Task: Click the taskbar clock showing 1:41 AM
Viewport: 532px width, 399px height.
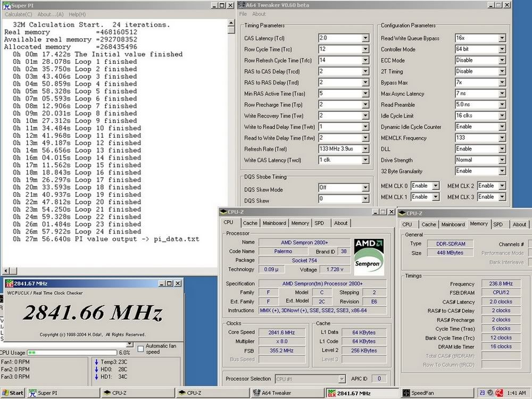Action: [x=517, y=393]
